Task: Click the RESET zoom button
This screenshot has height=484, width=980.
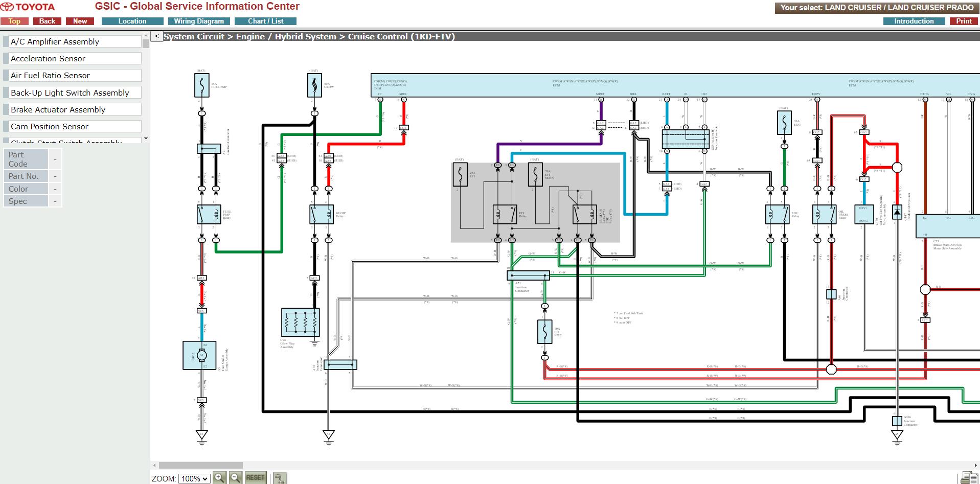Action: (255, 478)
